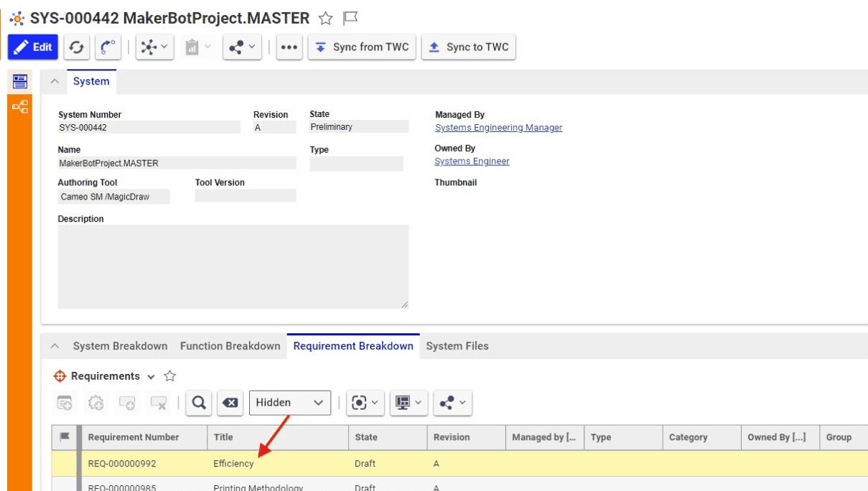Click the Edit button
This screenshot has height=491, width=868.
pos(33,47)
